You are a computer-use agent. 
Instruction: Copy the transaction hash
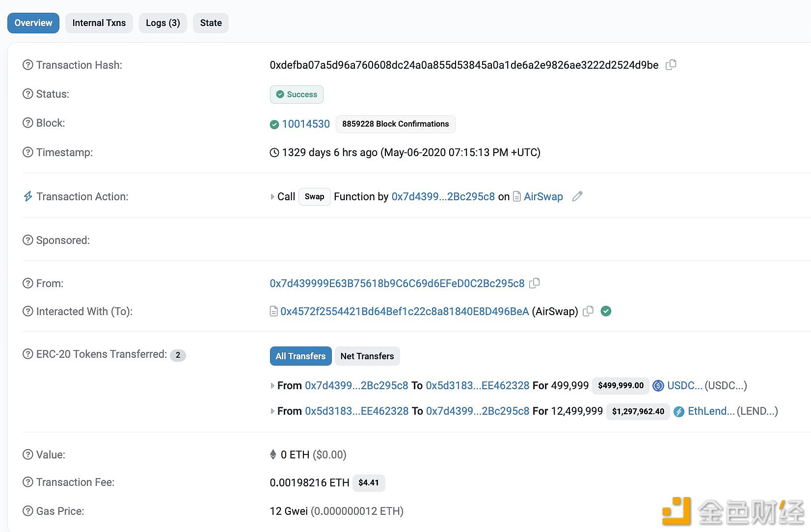[671, 65]
